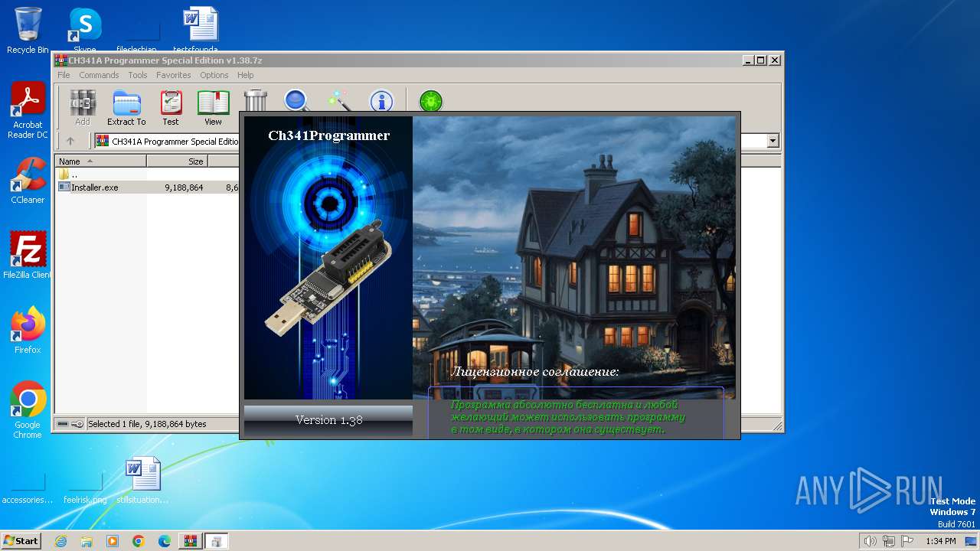Click the size value 9,188,864
Image resolution: width=980 pixels, height=551 pixels.
[x=184, y=187]
